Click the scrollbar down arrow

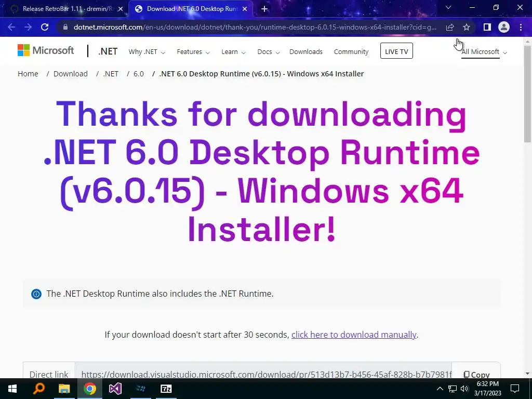tap(527, 374)
